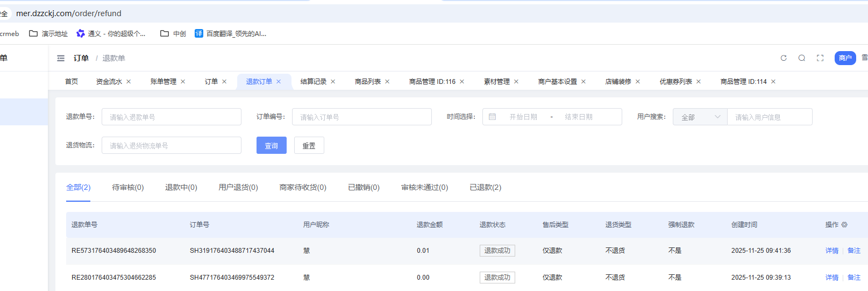
Task: Close the 资金流水 tab
Action: (x=129, y=82)
